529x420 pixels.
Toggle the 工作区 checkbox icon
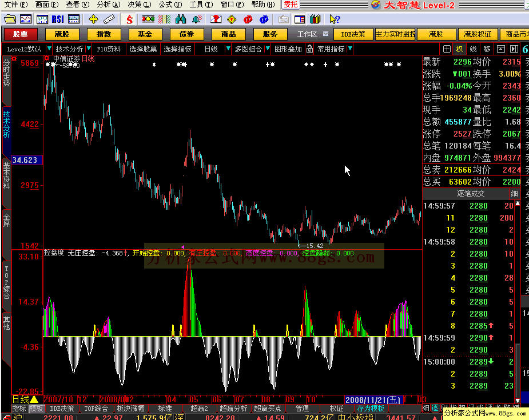tap(325, 34)
